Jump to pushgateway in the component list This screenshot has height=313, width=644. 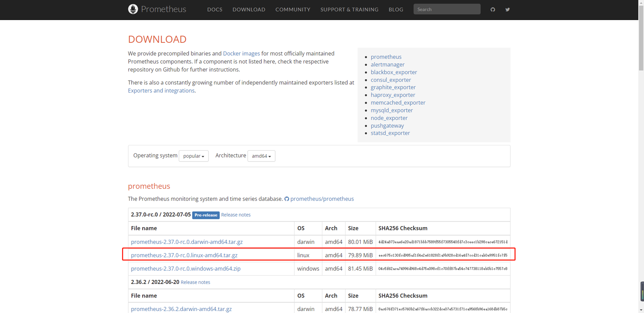coord(387,126)
